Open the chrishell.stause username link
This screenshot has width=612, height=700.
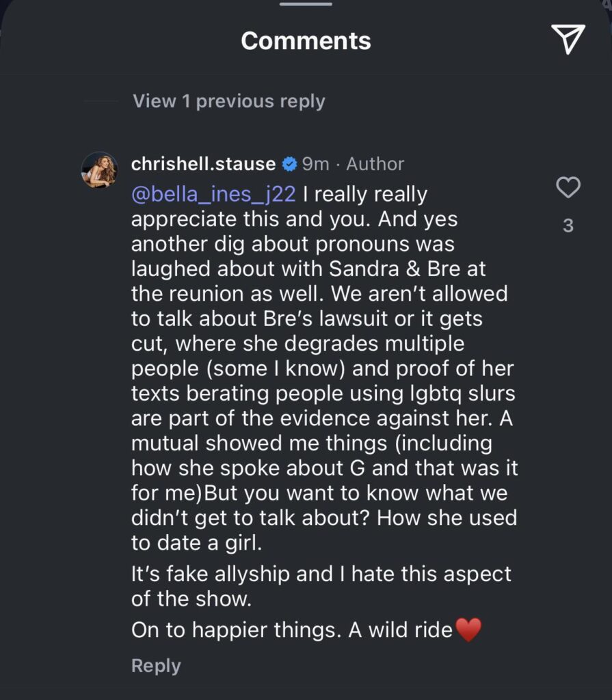pos(203,164)
